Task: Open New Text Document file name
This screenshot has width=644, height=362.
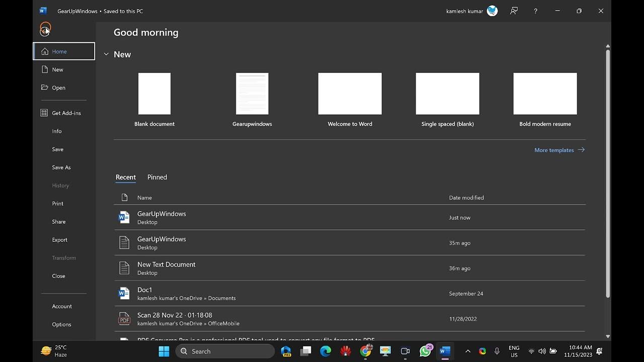Action: click(x=166, y=264)
